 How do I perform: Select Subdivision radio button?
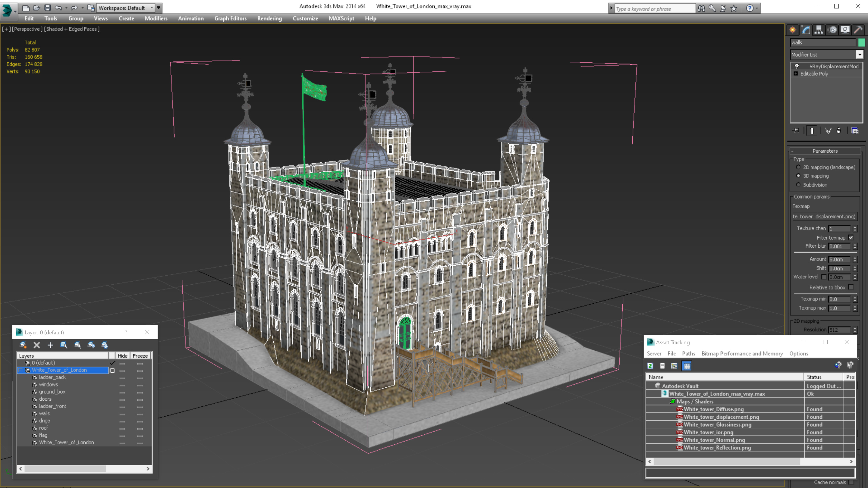[798, 185]
